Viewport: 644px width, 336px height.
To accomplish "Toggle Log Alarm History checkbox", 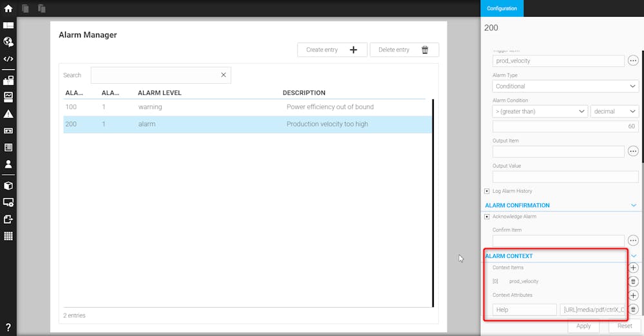I will 487,191.
